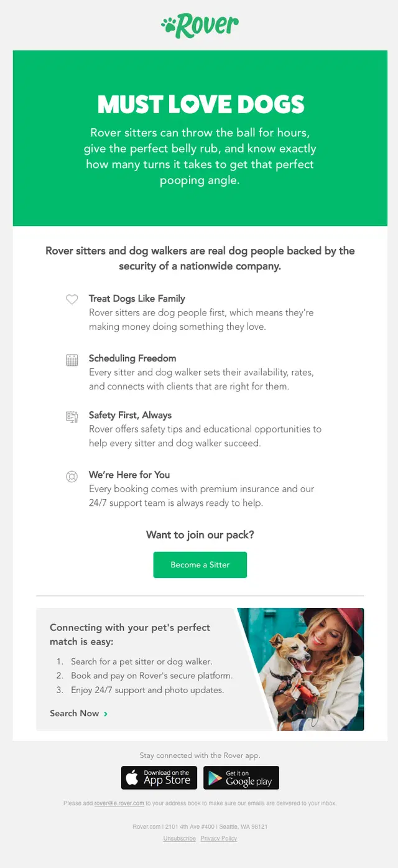Open the Search Now link
This screenshot has width=398, height=868.
click(79, 713)
